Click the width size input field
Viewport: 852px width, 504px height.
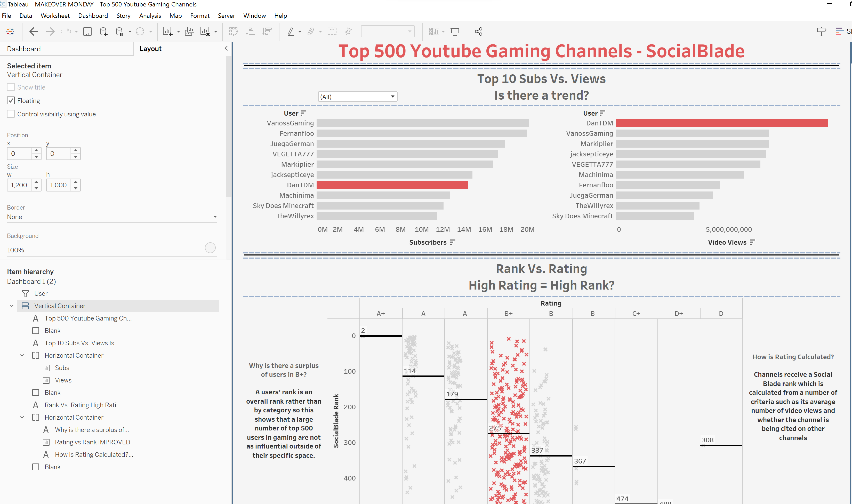[19, 185]
